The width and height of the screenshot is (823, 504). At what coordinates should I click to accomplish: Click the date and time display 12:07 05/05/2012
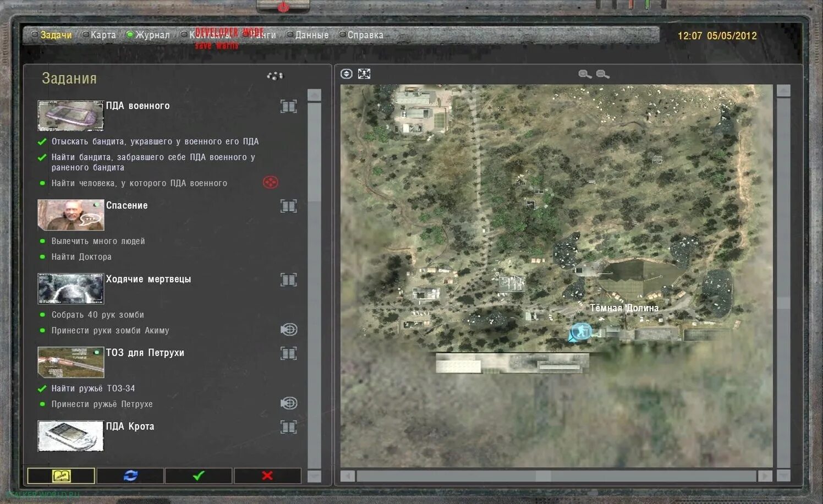point(717,36)
